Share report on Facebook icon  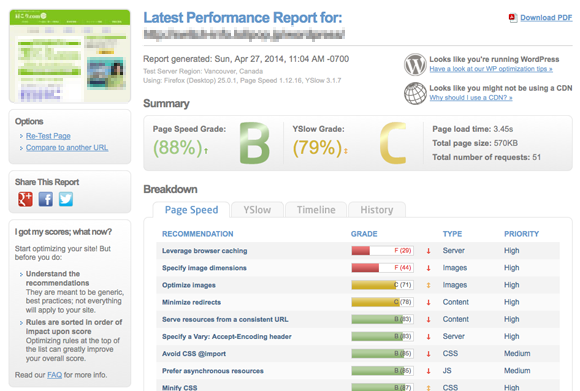coord(45,199)
